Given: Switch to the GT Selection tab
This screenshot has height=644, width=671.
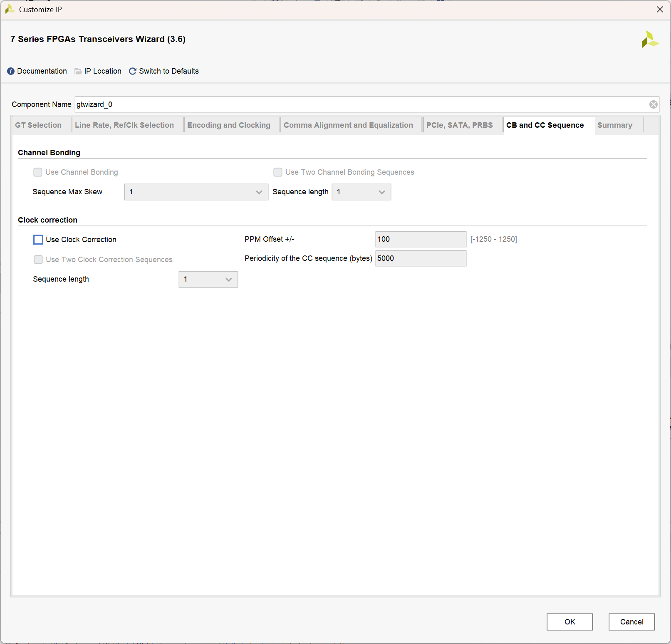Looking at the screenshot, I should 38,125.
